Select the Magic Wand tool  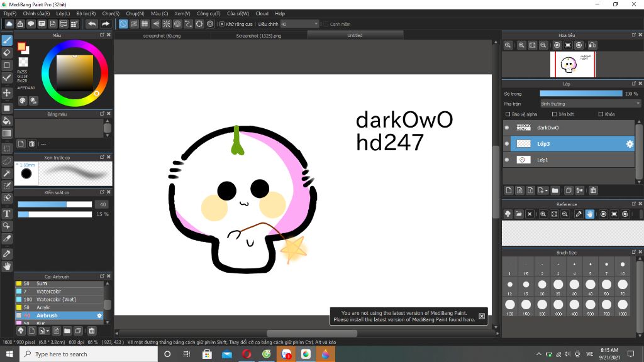[x=7, y=173]
